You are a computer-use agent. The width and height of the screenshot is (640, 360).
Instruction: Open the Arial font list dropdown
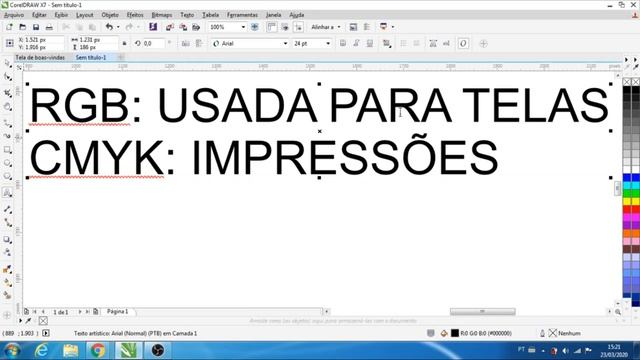285,43
